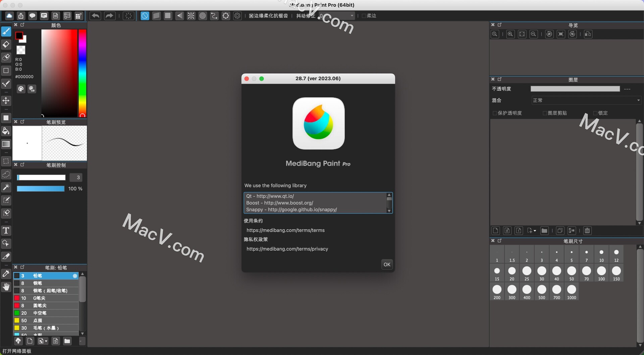Undock the 颜色 color panel
This screenshot has width=644, height=355.
tap(22, 25)
